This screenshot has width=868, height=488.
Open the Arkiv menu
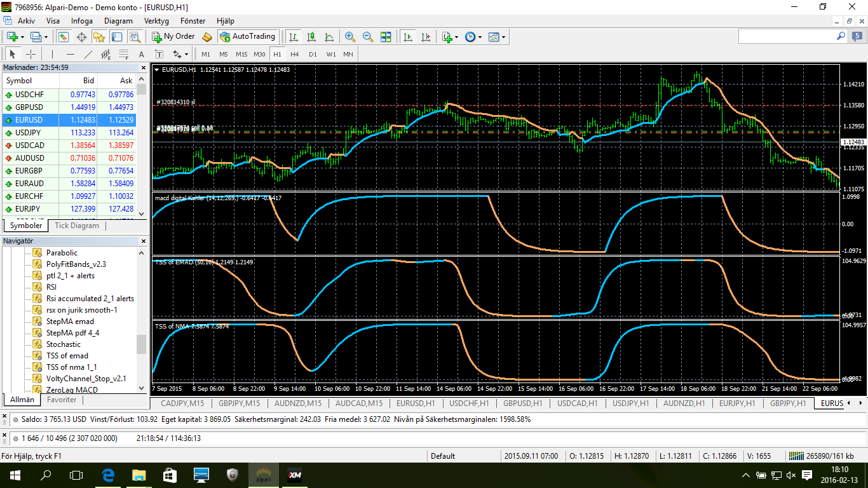tap(26, 21)
